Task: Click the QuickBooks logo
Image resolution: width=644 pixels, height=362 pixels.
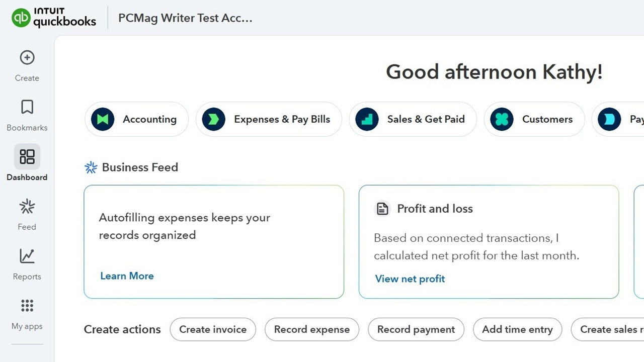Action: point(54,18)
